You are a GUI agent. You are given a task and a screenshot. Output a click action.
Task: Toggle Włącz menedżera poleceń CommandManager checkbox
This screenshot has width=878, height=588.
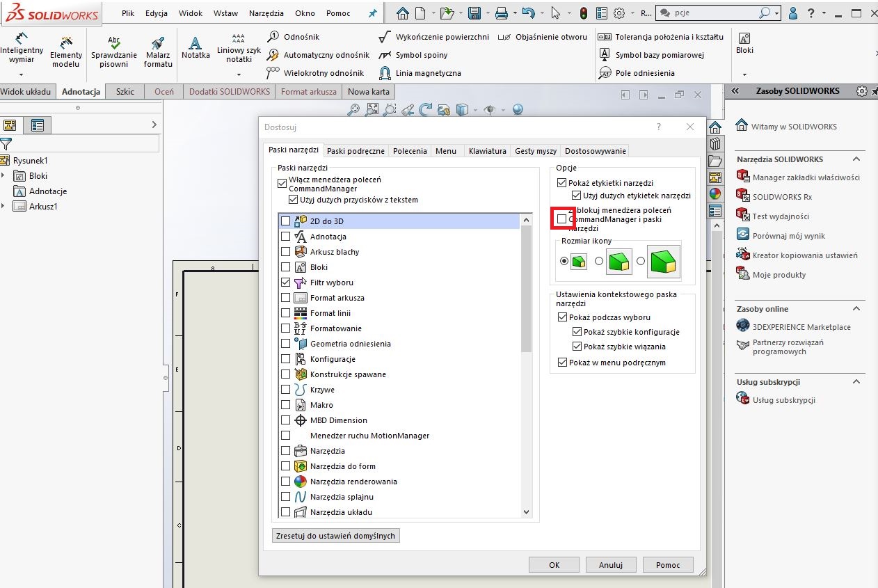(x=282, y=184)
